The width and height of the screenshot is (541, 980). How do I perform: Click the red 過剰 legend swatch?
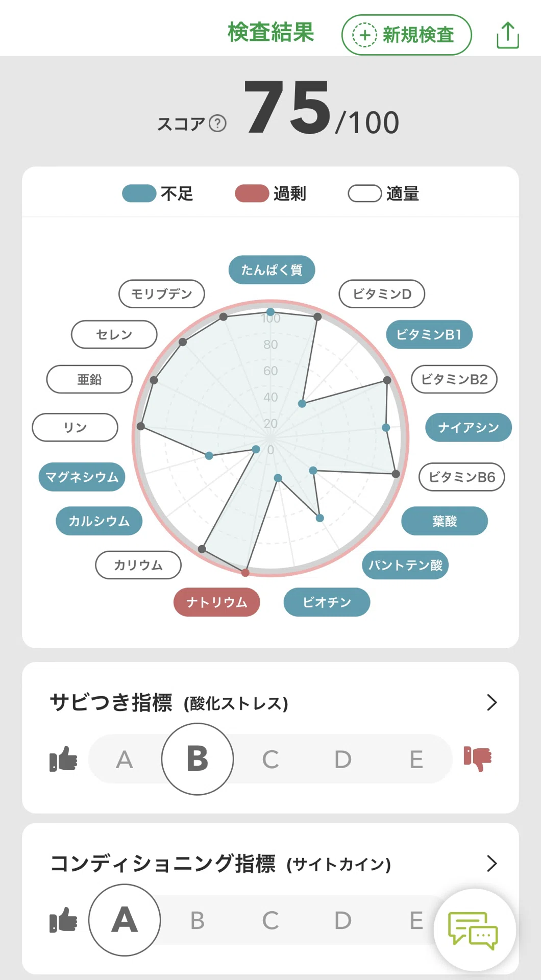point(252,193)
